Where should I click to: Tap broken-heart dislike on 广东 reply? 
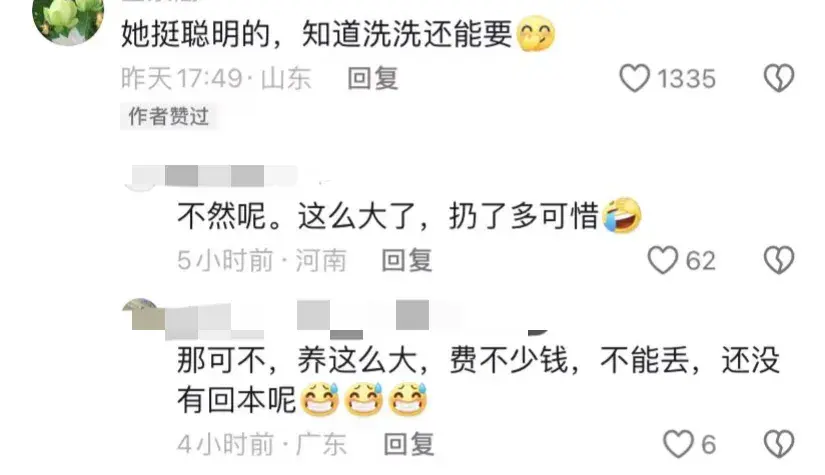pos(779,444)
